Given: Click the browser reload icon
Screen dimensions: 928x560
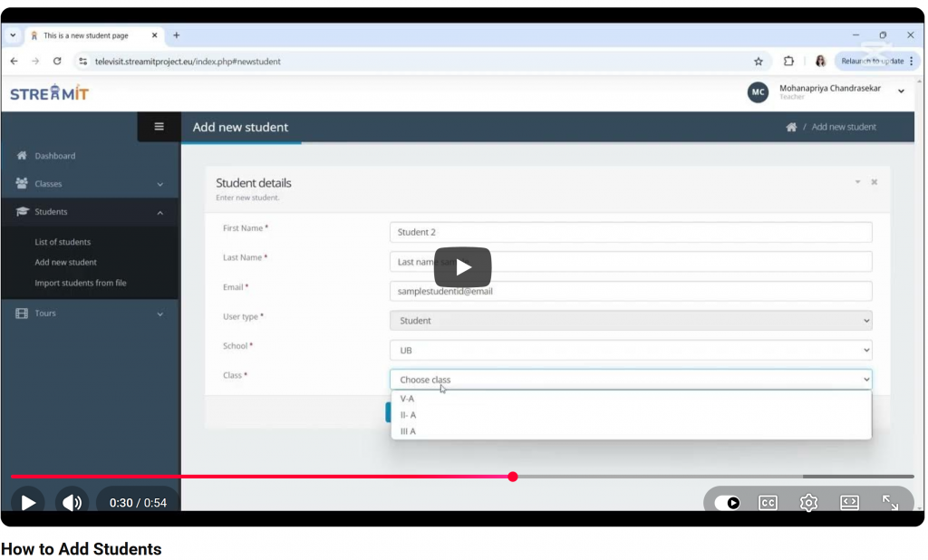Looking at the screenshot, I should [57, 62].
